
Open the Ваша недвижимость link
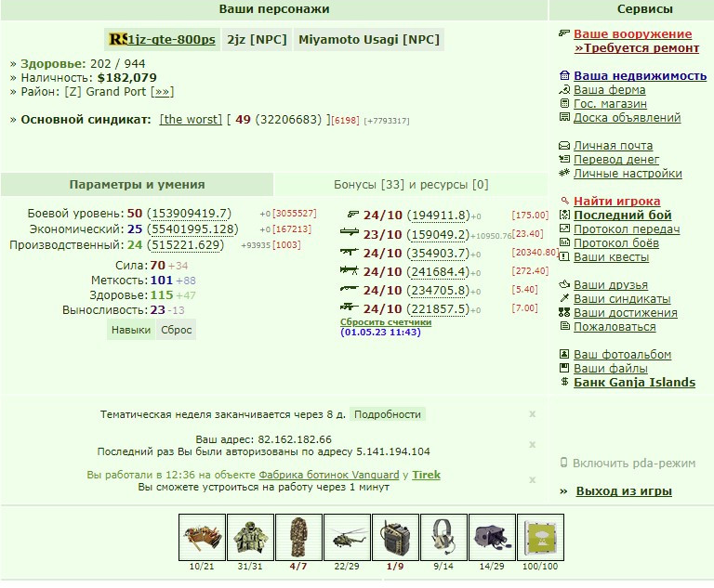(640, 75)
